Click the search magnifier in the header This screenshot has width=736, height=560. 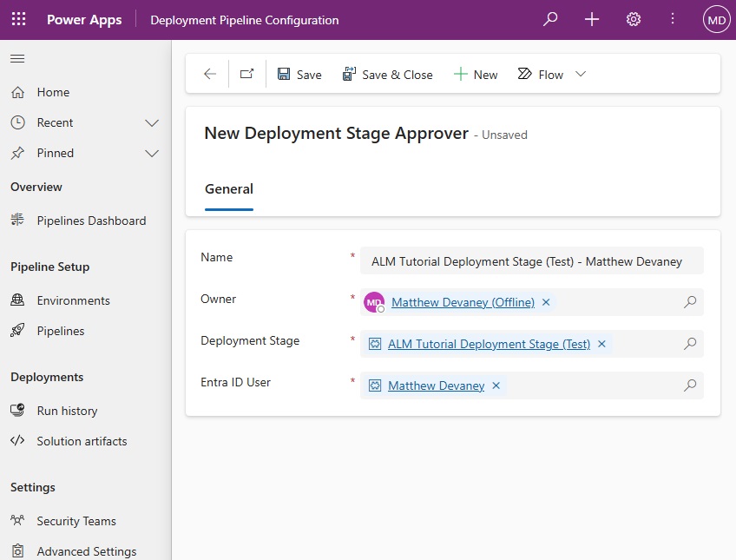[x=550, y=19]
